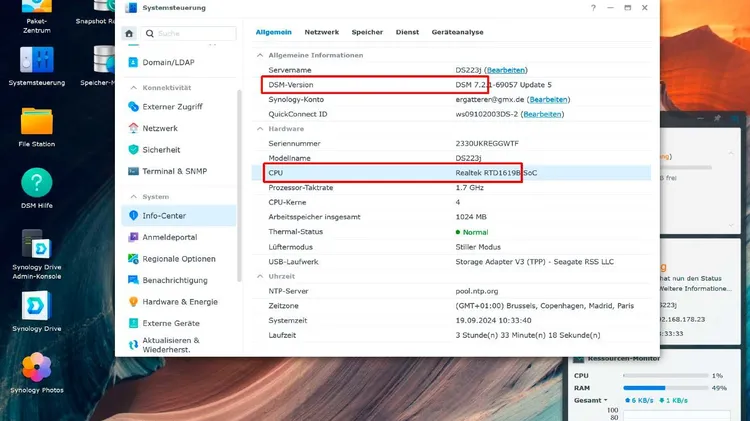Click the Laufzeit row value
Image resolution: width=750 pixels, height=421 pixels.
click(528, 335)
